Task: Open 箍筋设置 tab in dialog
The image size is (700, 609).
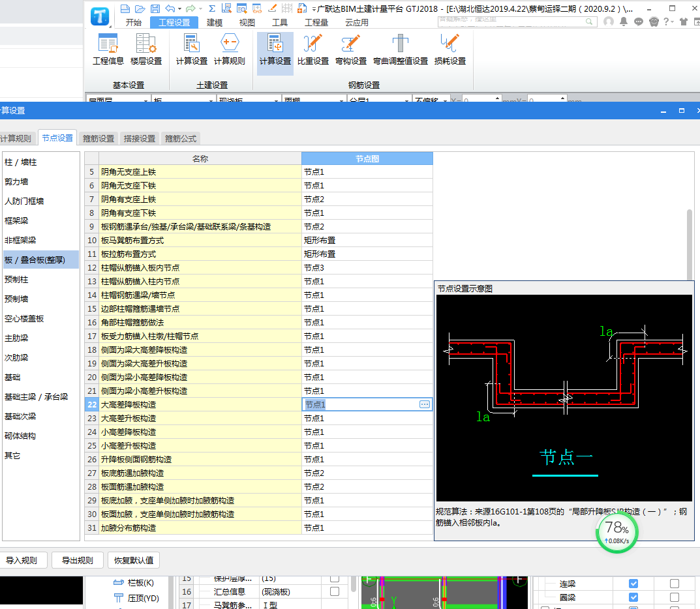Action: pos(99,138)
